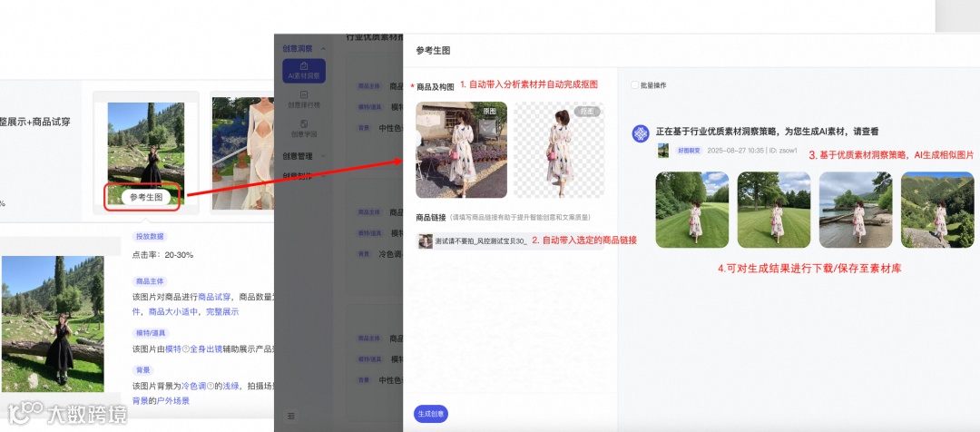Click the ID: zsow1 text
This screenshot has width=980, height=432.
[784, 151]
